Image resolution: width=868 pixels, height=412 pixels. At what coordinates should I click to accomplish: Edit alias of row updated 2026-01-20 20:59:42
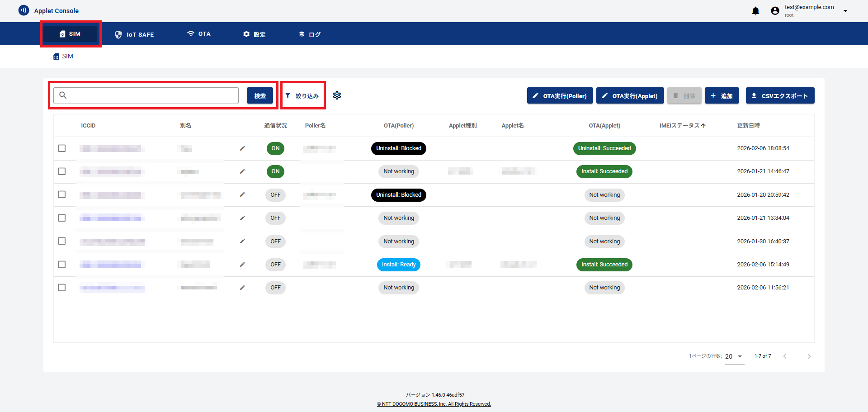(x=242, y=195)
